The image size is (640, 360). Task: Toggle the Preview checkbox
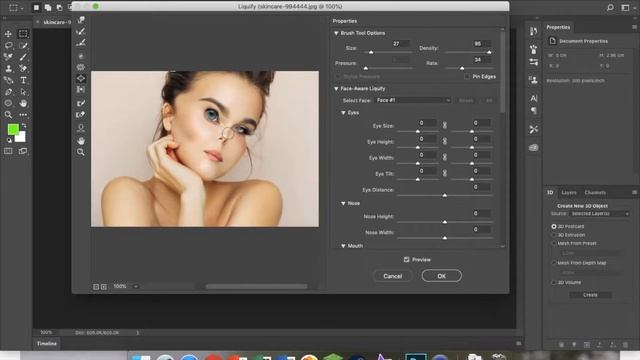407,259
